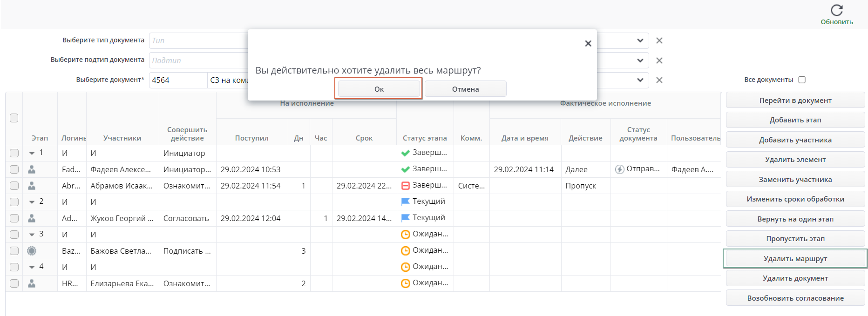Click the lightning status icon near Отправ...
Screen dimensions: 868x316
coord(619,169)
